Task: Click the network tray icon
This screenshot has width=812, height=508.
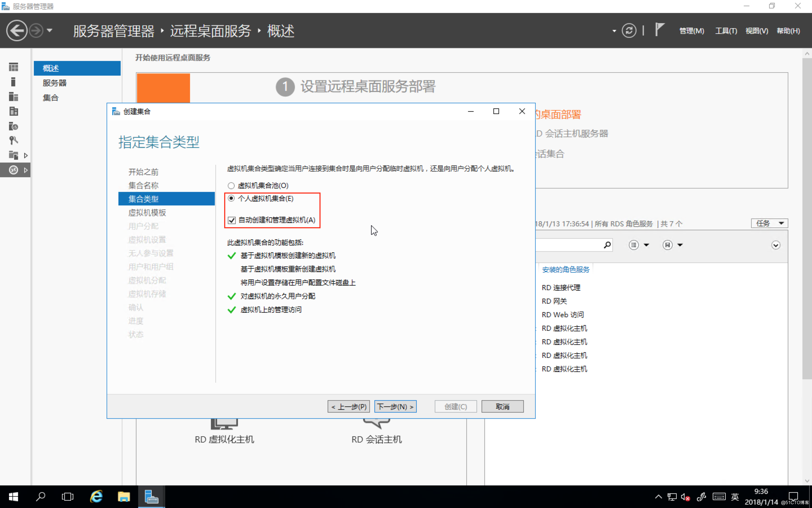Action: coord(672,497)
